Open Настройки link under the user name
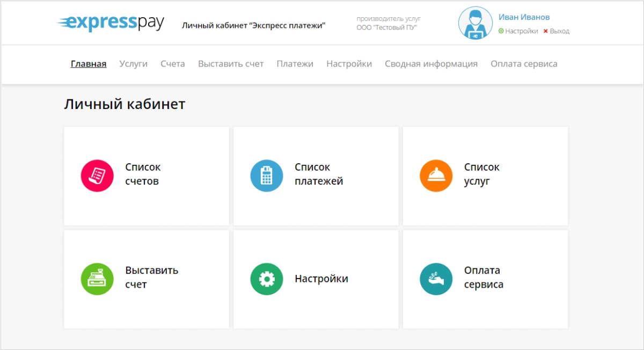The width and height of the screenshot is (644, 350). (x=521, y=31)
